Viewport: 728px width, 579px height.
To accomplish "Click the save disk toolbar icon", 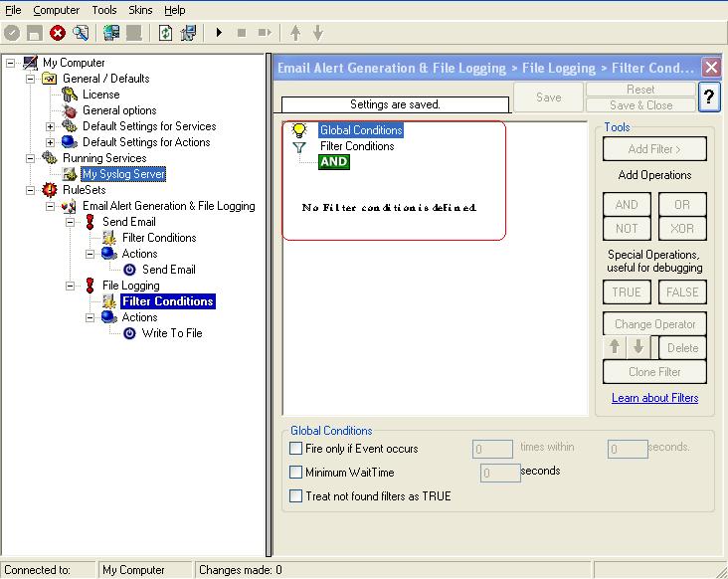I will 35,33.
